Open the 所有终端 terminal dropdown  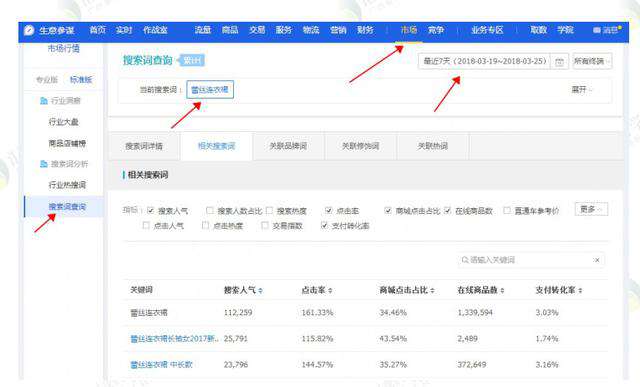[x=592, y=61]
